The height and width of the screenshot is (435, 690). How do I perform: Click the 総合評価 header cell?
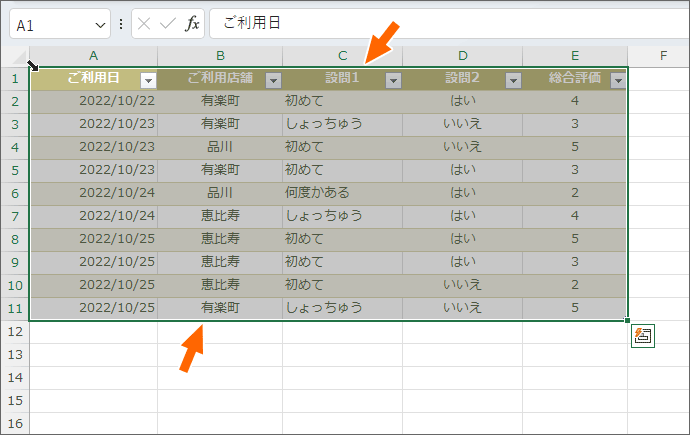click(575, 79)
